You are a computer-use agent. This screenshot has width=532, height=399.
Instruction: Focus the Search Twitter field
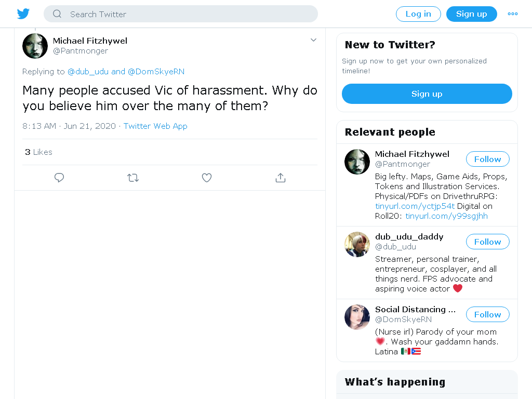(181, 14)
